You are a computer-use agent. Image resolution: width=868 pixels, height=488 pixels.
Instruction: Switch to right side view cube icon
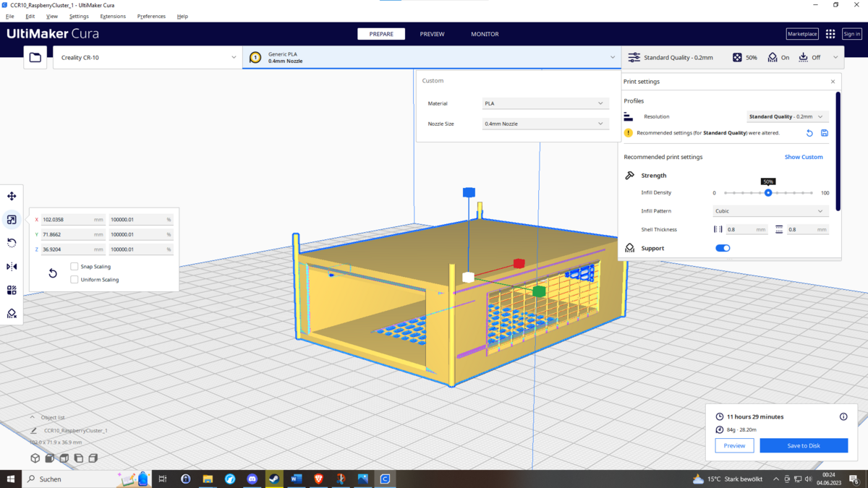pyautogui.click(x=93, y=458)
